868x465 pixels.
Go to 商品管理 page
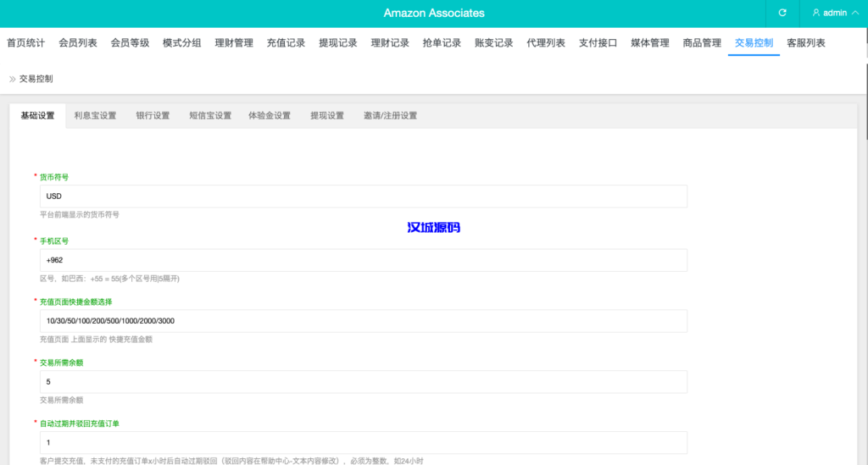point(702,42)
